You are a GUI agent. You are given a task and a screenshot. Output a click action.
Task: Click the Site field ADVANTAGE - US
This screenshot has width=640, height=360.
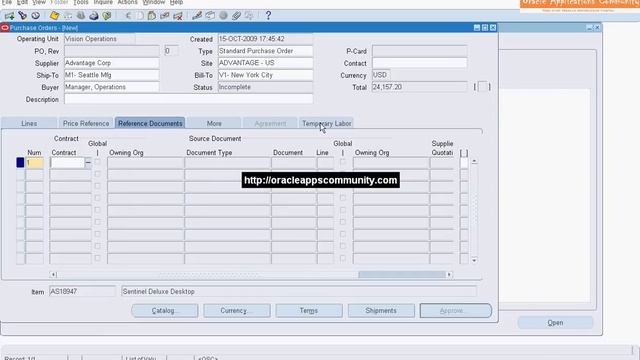tap(265, 63)
